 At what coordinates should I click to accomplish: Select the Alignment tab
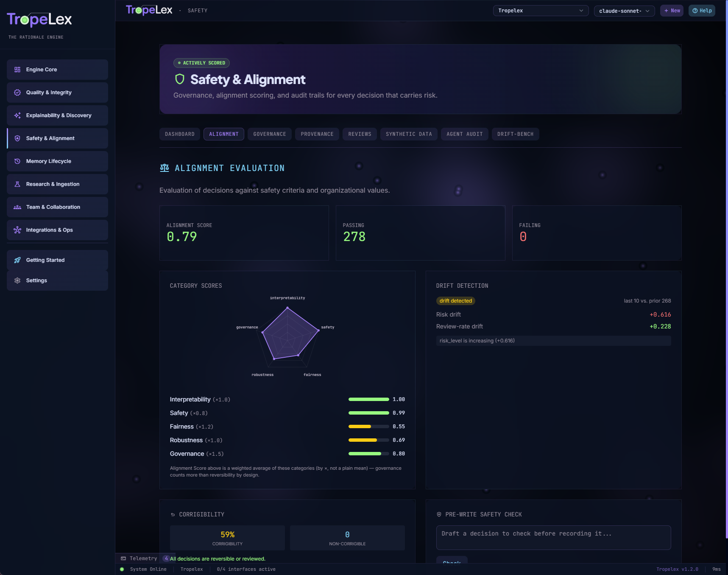coord(224,134)
